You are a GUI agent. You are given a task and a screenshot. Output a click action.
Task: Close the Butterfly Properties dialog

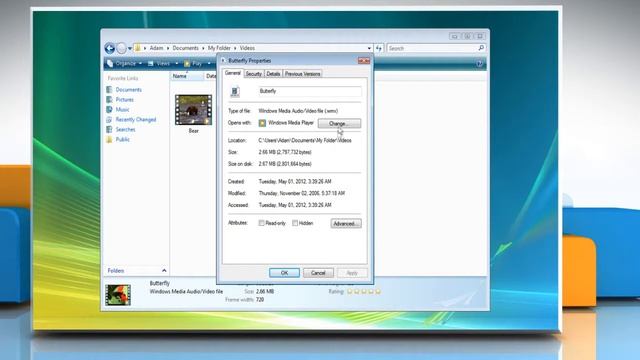click(x=364, y=61)
